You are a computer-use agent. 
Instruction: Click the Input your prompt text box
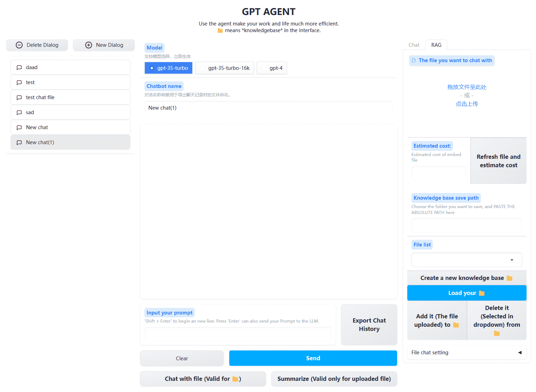[238, 334]
